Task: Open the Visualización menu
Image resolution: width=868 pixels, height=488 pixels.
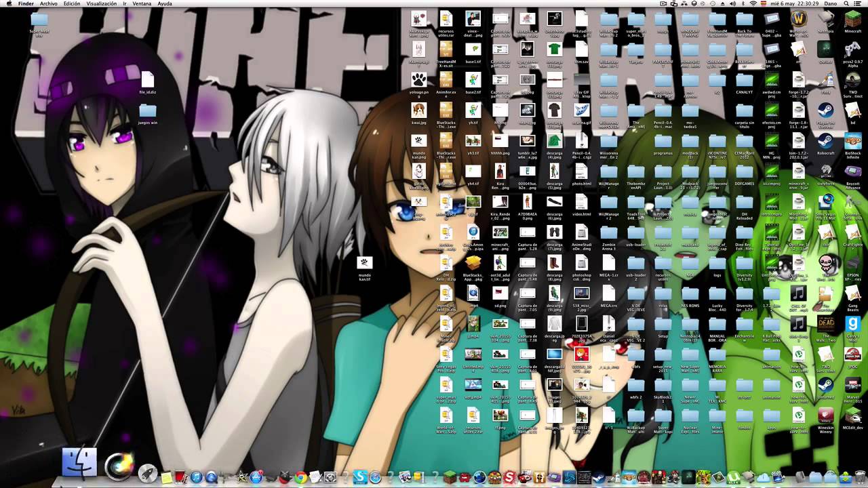Action: 102,4
